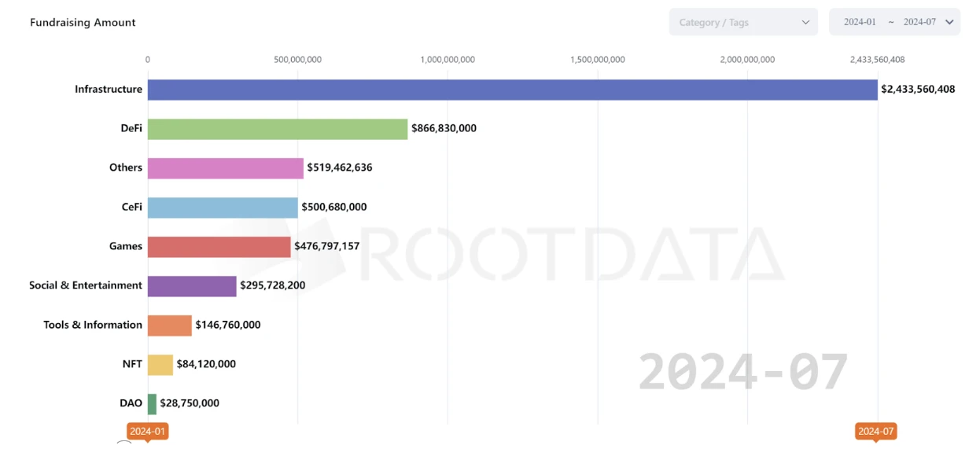Click the pink Others bar

tap(225, 168)
